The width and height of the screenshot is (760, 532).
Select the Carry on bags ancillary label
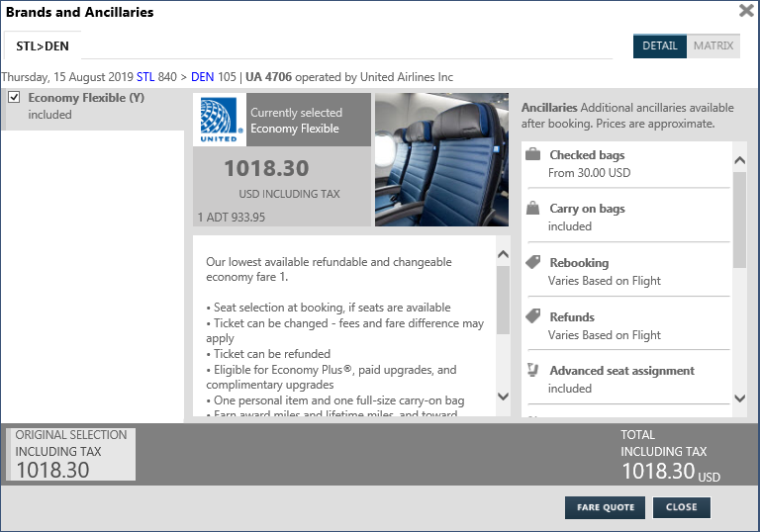pos(587,209)
